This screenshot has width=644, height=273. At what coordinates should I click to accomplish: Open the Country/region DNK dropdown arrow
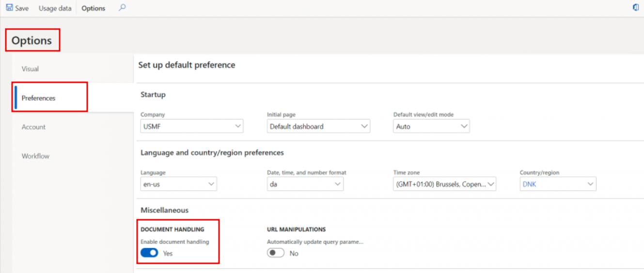coord(591,184)
